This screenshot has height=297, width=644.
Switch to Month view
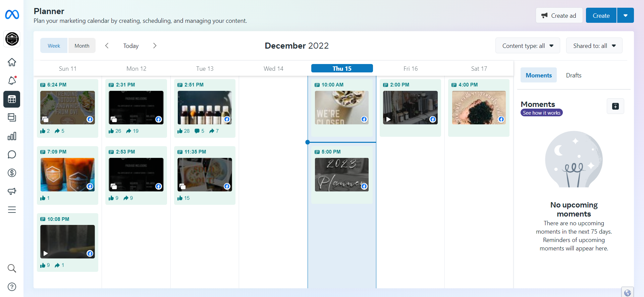(x=82, y=46)
